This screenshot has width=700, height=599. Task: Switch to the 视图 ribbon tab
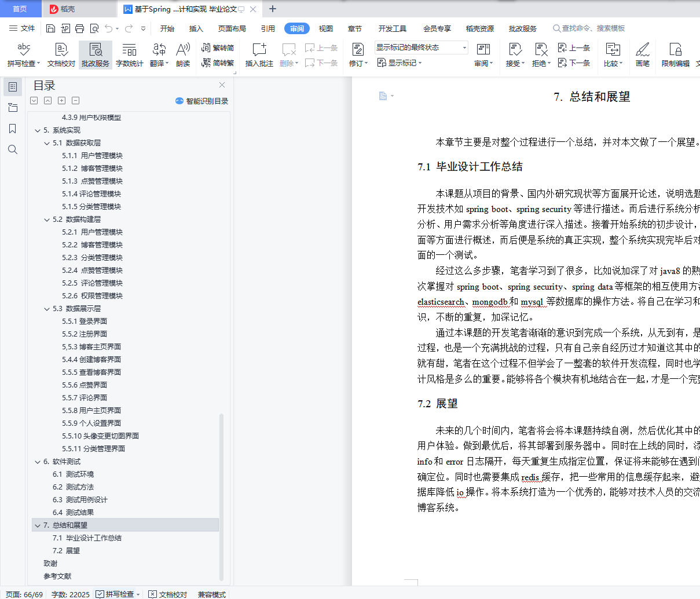[326, 28]
